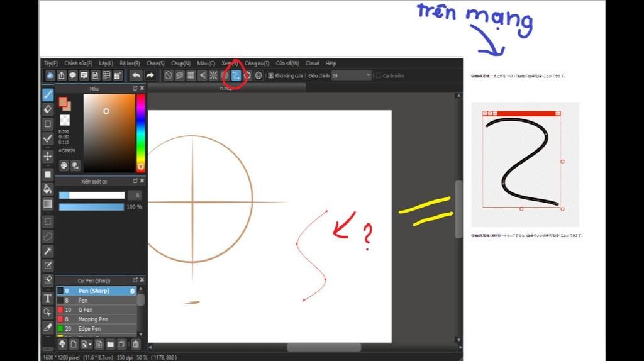The width and height of the screenshot is (644, 361).
Task: Click the brush opacity 100% slider
Action: 92,206
